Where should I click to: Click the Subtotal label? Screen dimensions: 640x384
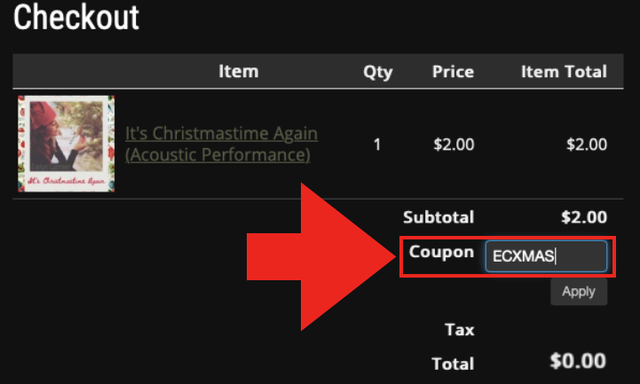click(x=438, y=217)
